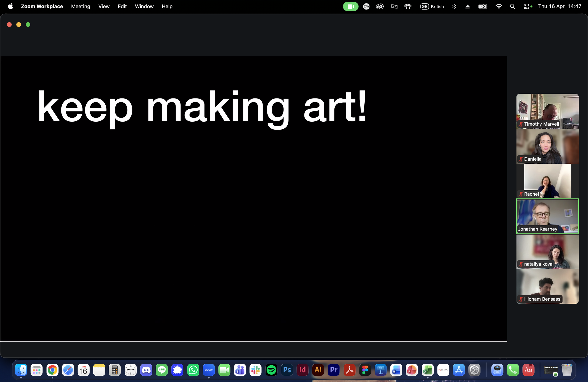Open Figma from the dock
Image resolution: width=588 pixels, height=382 pixels.
coord(365,370)
